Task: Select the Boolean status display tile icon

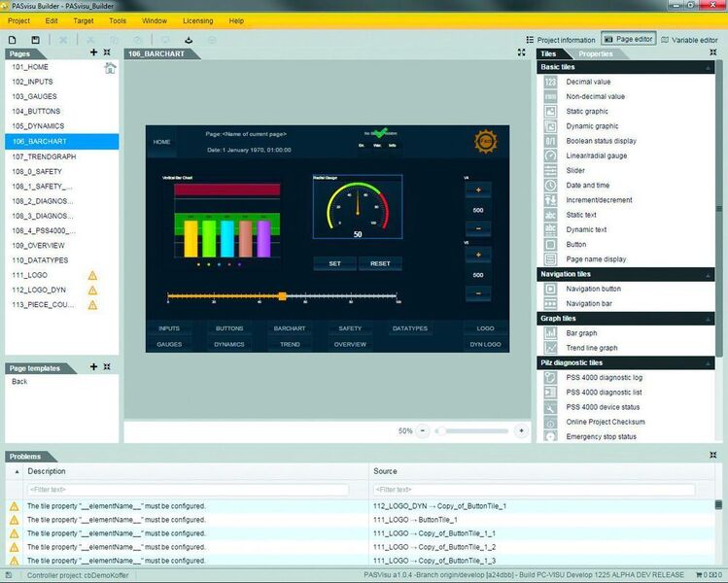Action: click(550, 141)
